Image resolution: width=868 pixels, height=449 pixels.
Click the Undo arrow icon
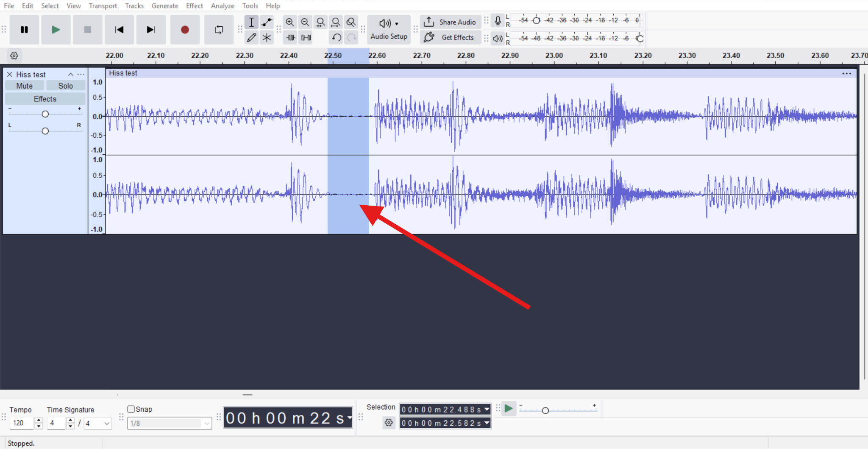pyautogui.click(x=336, y=37)
